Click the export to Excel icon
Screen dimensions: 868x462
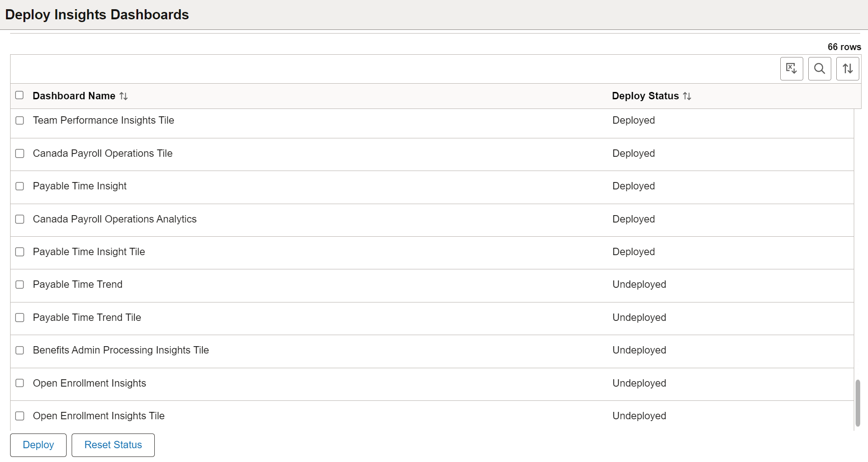point(791,68)
